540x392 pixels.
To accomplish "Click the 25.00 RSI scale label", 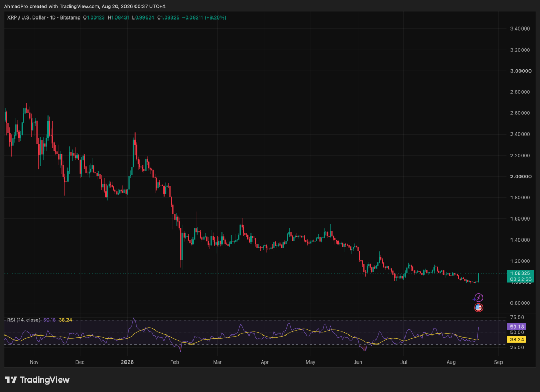I will pyautogui.click(x=517, y=347).
